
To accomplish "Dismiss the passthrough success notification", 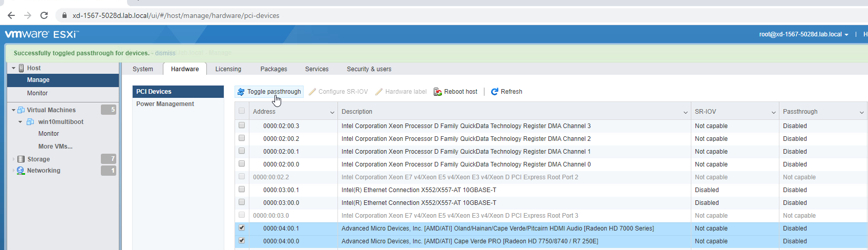I will (165, 53).
